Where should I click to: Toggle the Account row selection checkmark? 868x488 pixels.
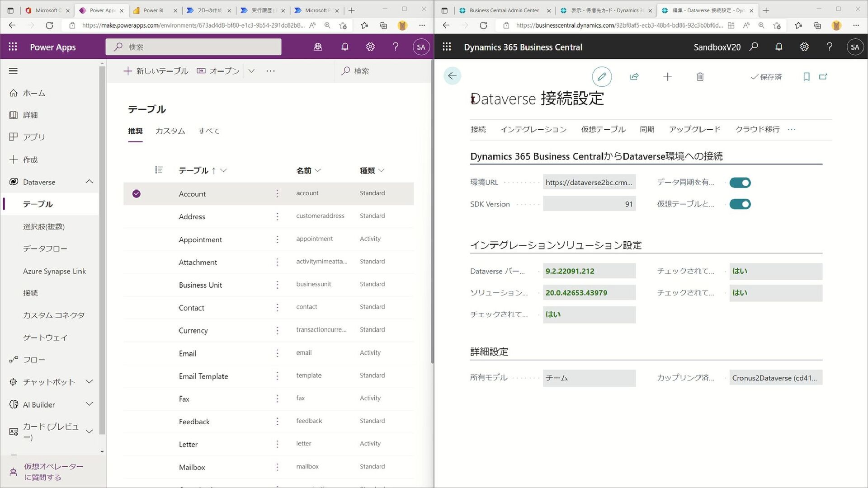136,194
